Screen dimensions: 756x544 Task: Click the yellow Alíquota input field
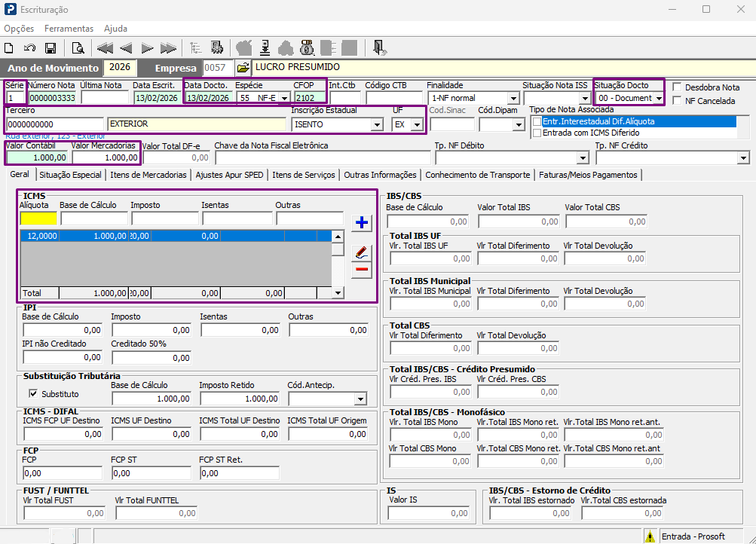38,219
